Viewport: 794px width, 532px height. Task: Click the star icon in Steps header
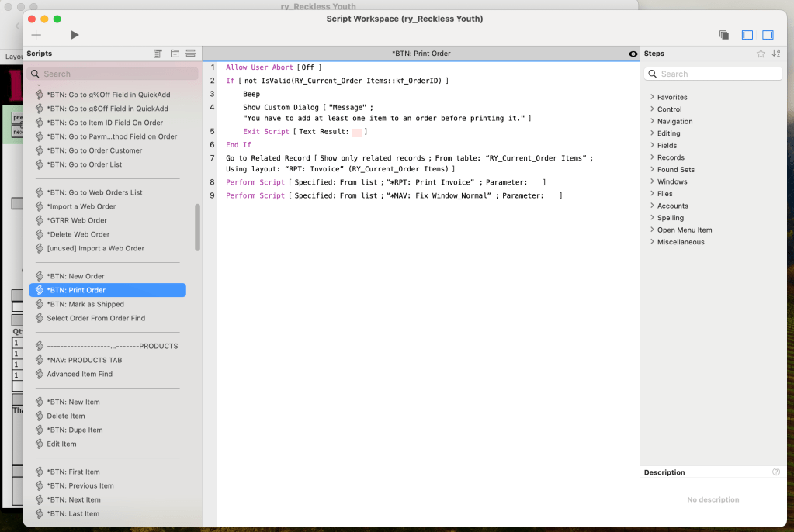pyautogui.click(x=761, y=54)
